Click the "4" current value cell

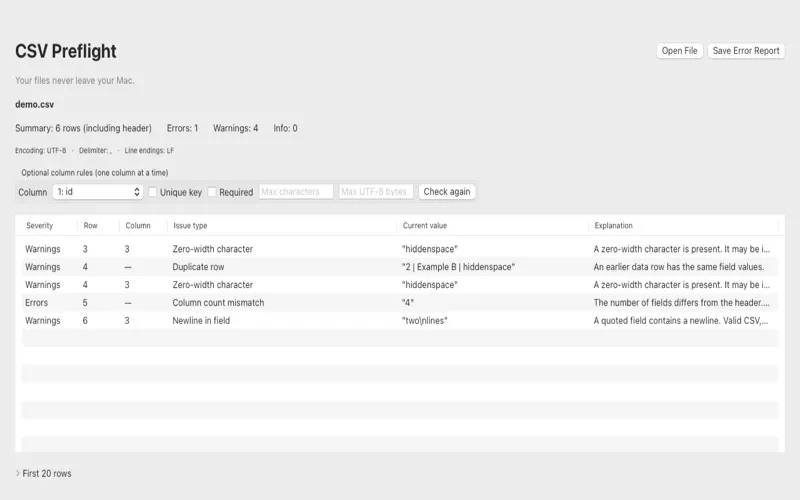(x=408, y=303)
